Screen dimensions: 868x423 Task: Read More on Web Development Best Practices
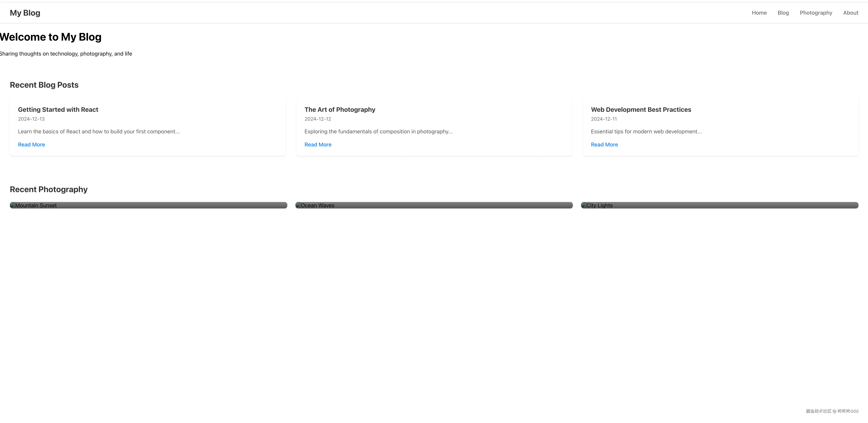click(604, 144)
